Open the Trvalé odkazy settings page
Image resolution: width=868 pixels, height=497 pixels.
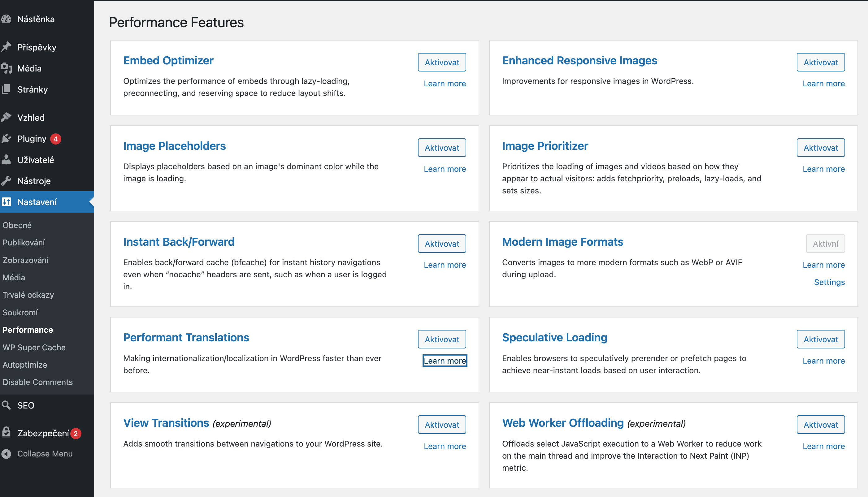tap(28, 295)
